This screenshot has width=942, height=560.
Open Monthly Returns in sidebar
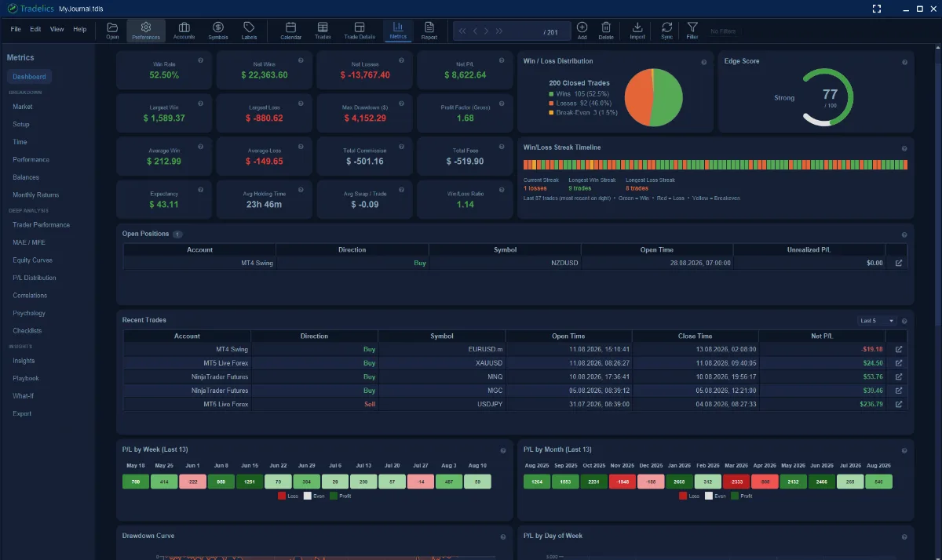[x=35, y=195]
